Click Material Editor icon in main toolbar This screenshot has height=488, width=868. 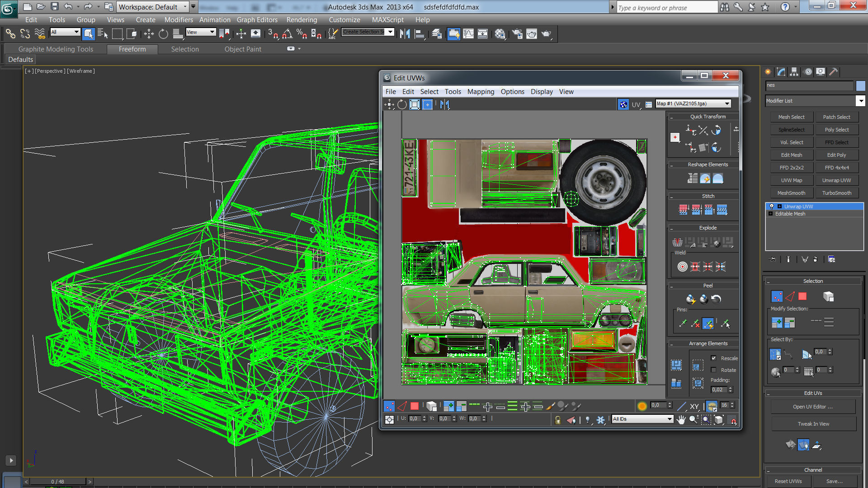[500, 34]
